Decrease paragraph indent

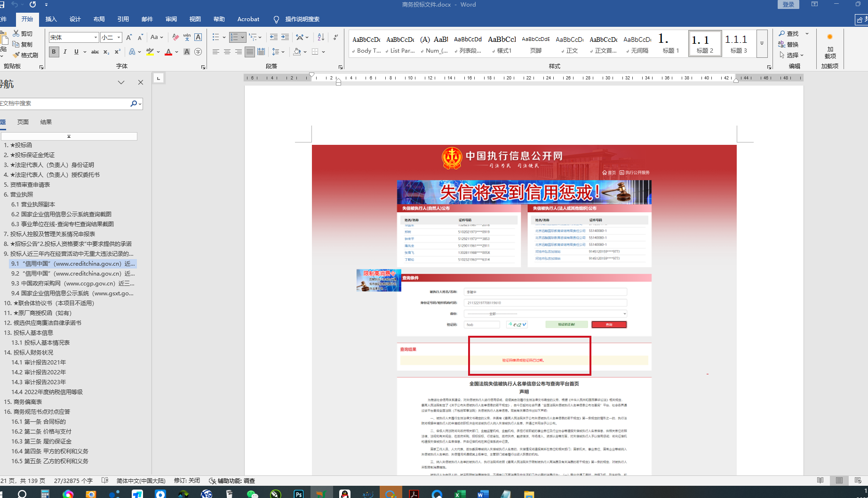[x=274, y=37]
